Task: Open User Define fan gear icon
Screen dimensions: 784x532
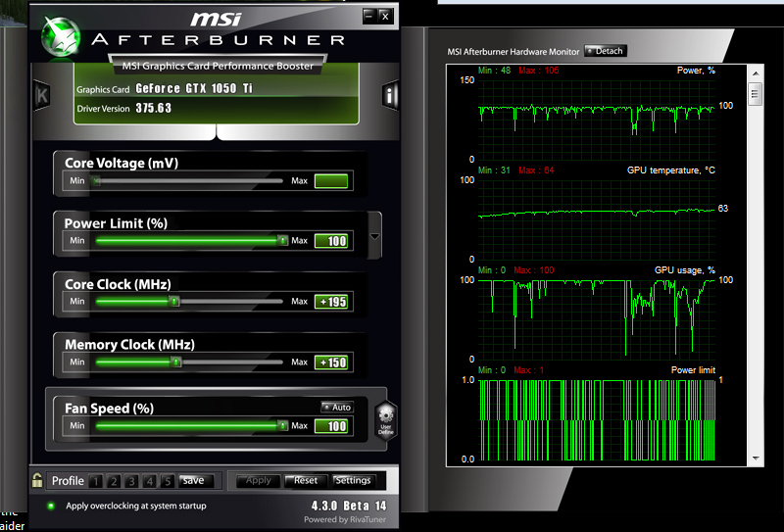Action: pyautogui.click(x=386, y=420)
